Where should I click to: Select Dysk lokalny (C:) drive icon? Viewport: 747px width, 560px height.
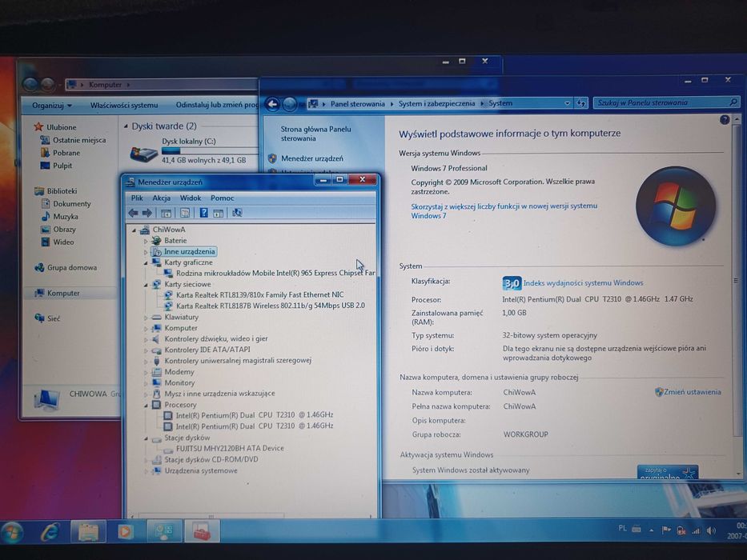point(144,154)
